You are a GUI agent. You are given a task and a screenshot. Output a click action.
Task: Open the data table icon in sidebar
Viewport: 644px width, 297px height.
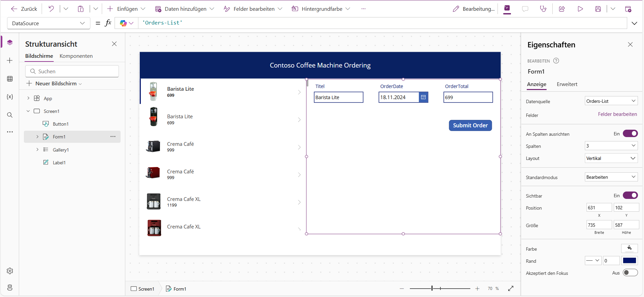[x=10, y=79]
